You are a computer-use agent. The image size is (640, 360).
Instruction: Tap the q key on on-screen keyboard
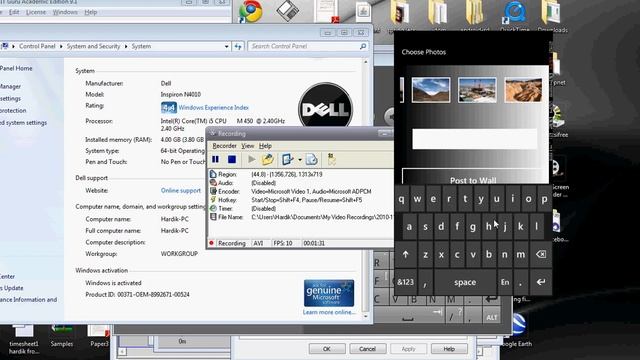tap(402, 199)
